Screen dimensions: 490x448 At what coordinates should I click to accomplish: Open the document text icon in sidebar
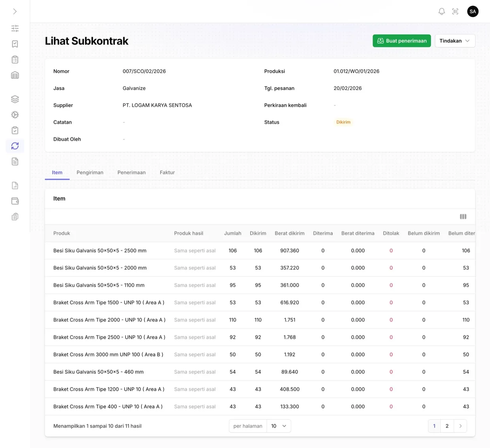click(x=15, y=162)
